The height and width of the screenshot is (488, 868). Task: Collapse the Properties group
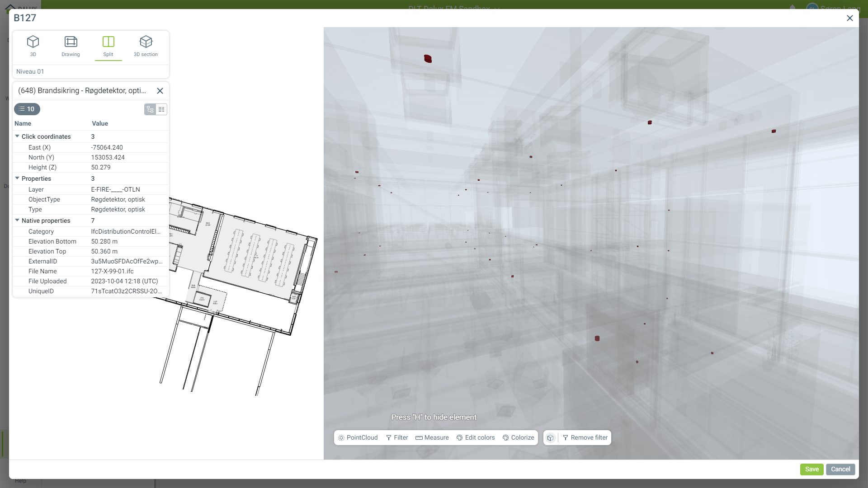[x=17, y=178]
